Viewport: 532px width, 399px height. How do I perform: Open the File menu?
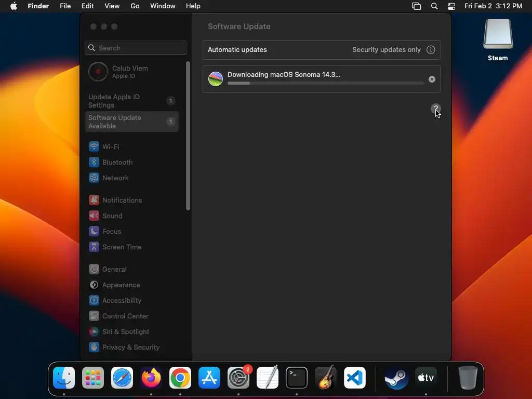click(x=65, y=6)
